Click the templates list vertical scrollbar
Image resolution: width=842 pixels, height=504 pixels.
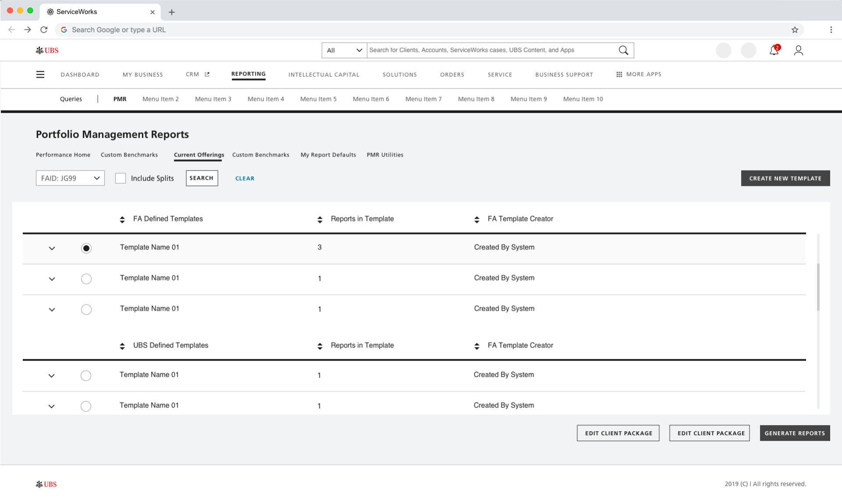pos(818,287)
